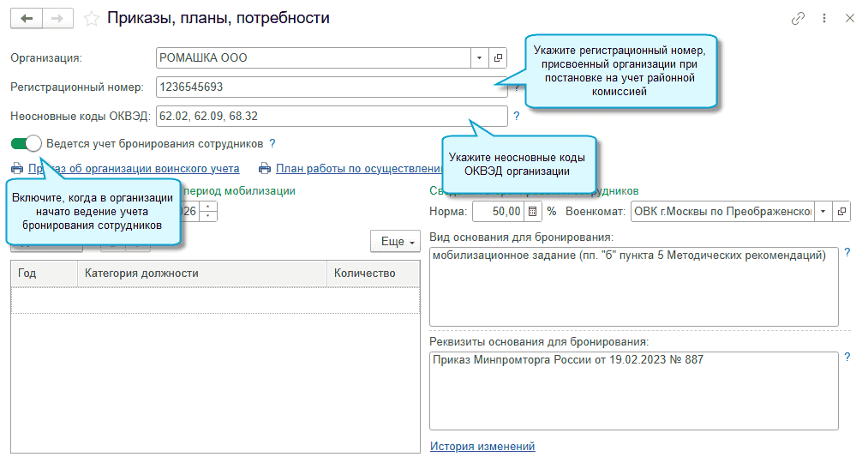Screen dimensions: 868x463
Task: Open План работы по осуществлению link
Action: click(359, 168)
